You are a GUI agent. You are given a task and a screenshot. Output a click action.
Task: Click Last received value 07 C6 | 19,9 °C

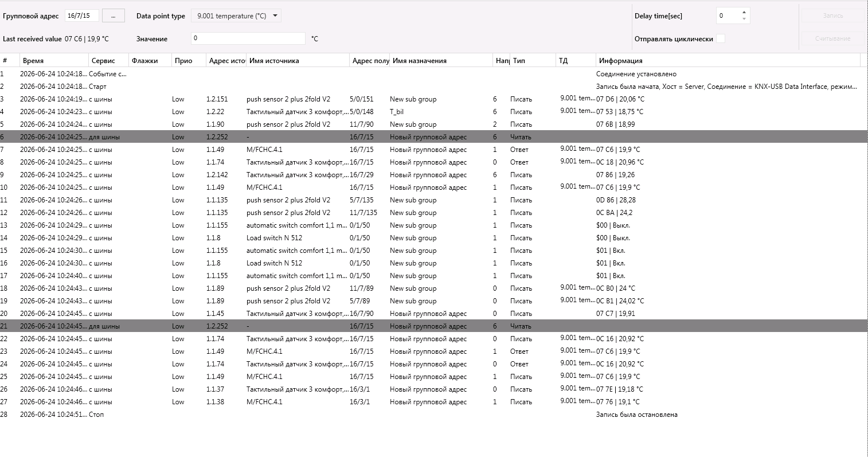tap(87, 39)
